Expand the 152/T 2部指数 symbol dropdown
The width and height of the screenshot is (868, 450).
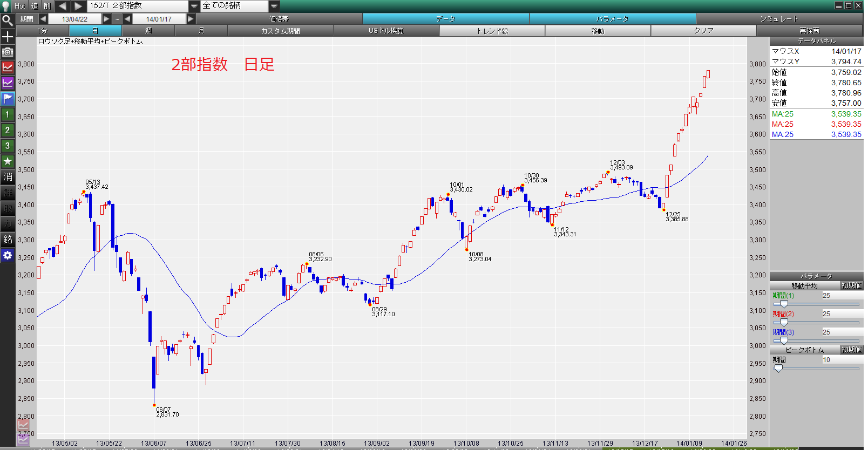click(194, 6)
